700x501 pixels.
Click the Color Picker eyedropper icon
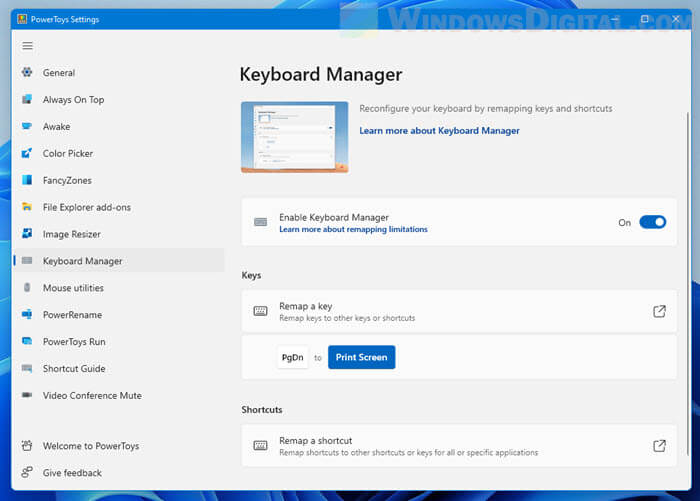point(27,153)
